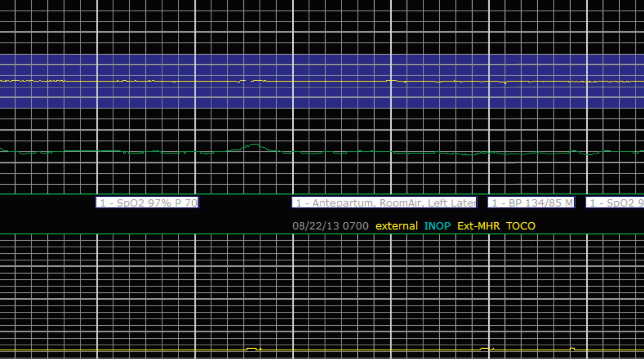Open the Antepartum, RoomAir, Left Lateral annotation
This screenshot has width=644, height=359.
384,202
